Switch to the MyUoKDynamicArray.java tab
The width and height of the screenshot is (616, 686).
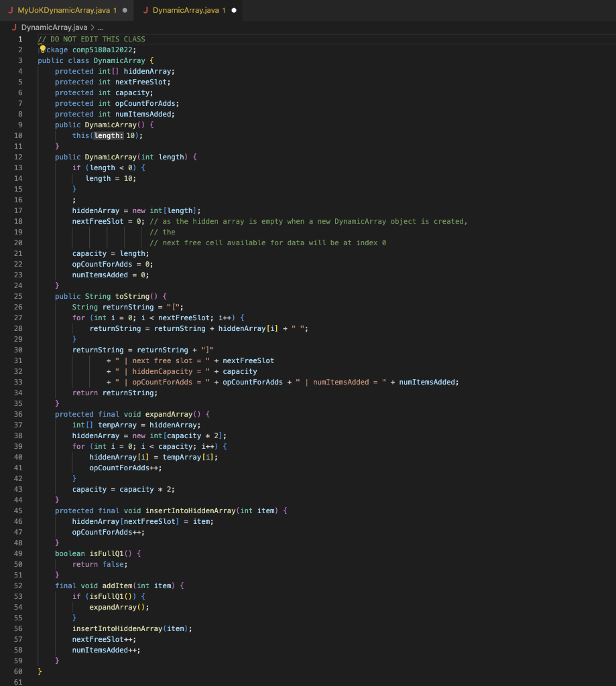pos(64,11)
